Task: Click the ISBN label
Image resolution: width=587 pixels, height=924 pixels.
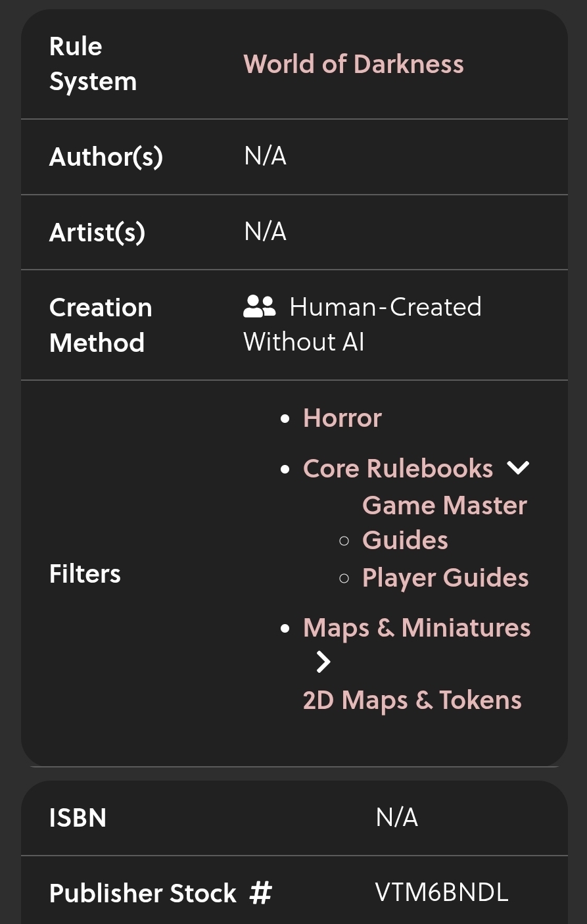Action: [78, 817]
